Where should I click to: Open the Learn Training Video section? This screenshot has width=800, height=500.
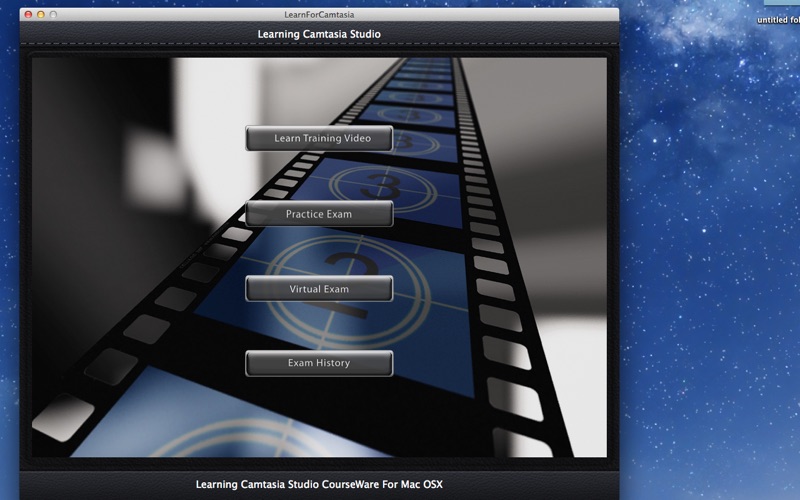pos(319,138)
